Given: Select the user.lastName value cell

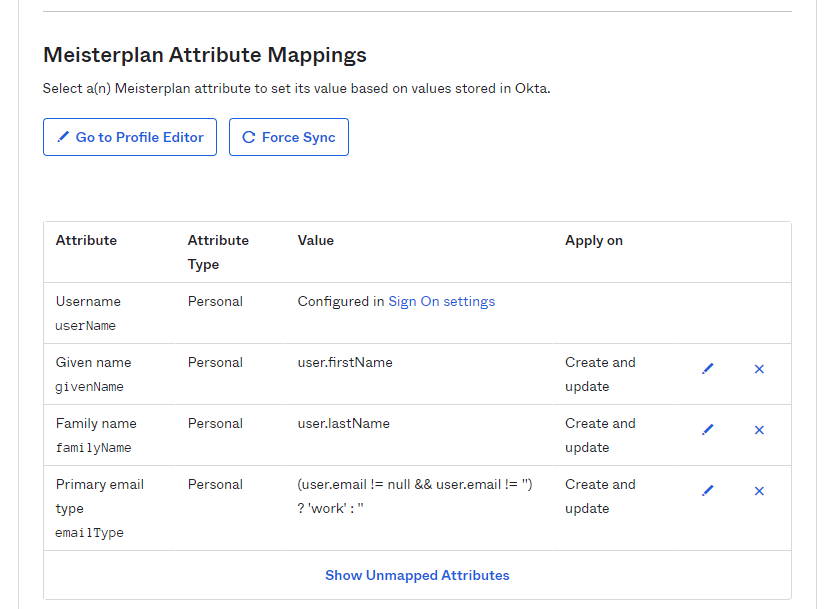Looking at the screenshot, I should point(343,424).
